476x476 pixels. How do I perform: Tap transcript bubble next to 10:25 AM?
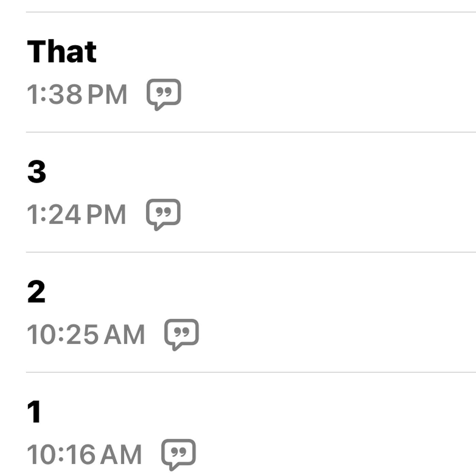point(182,335)
